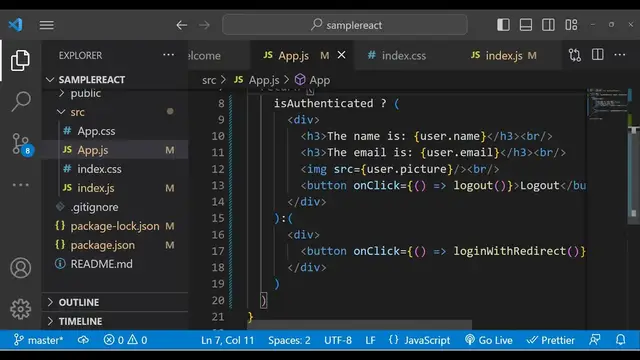Image resolution: width=640 pixels, height=360 pixels.
Task: Click the Prettier status bar item
Action: [550, 340]
